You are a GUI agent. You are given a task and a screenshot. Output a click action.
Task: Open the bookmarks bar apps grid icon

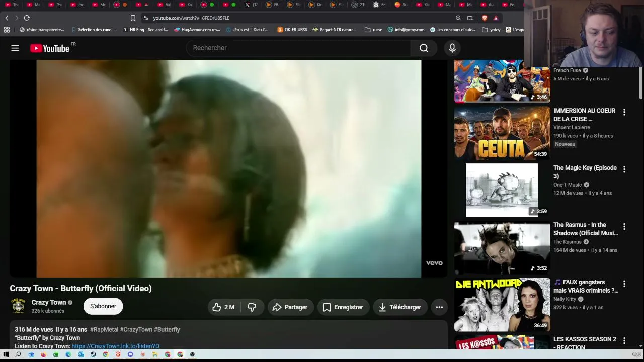pyautogui.click(x=7, y=30)
